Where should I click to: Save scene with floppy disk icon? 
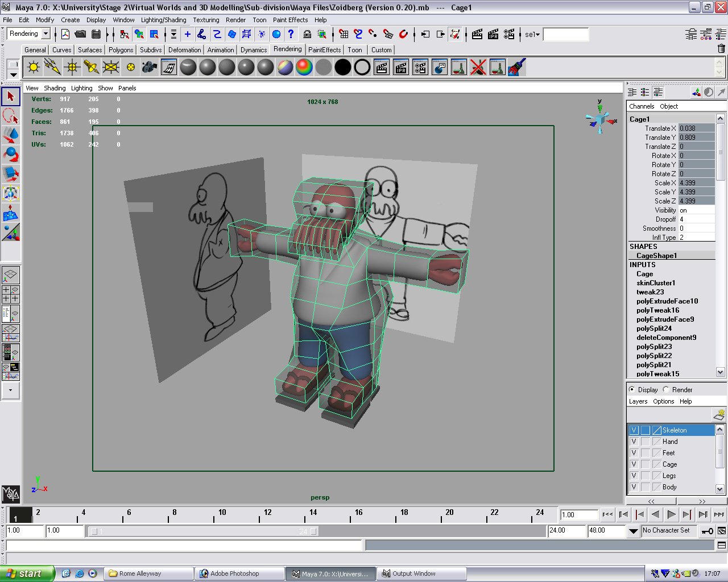click(96, 34)
